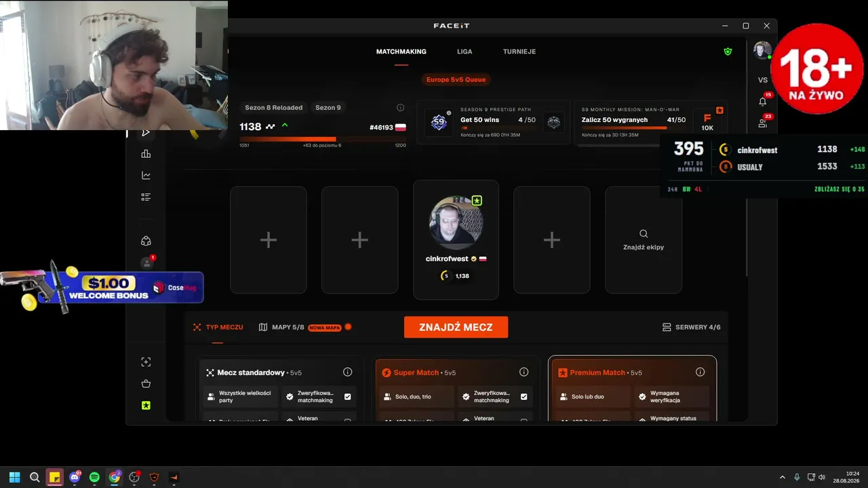Click Znajdź ekipy search slot

tap(644, 240)
